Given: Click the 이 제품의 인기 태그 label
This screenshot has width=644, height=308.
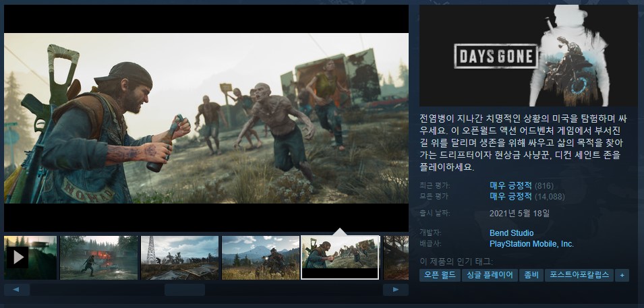Looking at the screenshot, I should (456, 261).
